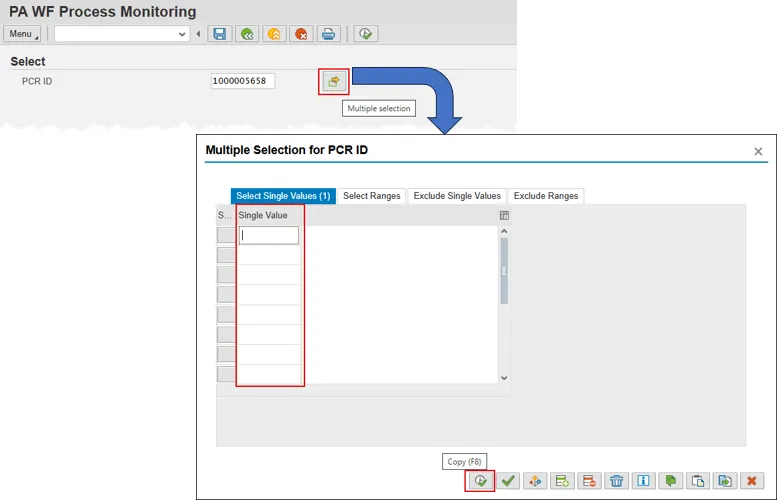Image resolution: width=777 pixels, height=500 pixels.
Task: Switch to Select Single Values (1) tab
Action: click(283, 196)
